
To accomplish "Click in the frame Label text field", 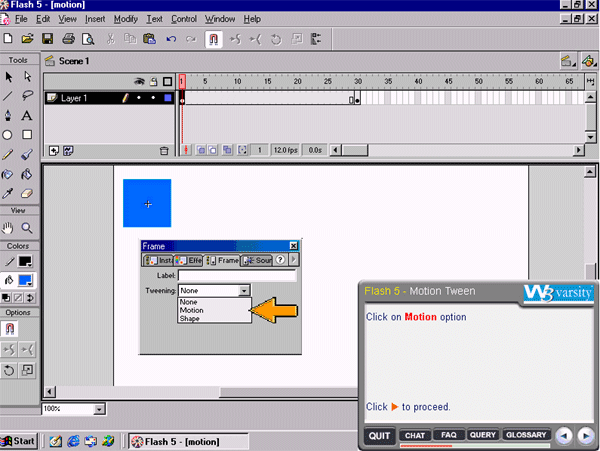I will pyautogui.click(x=236, y=275).
